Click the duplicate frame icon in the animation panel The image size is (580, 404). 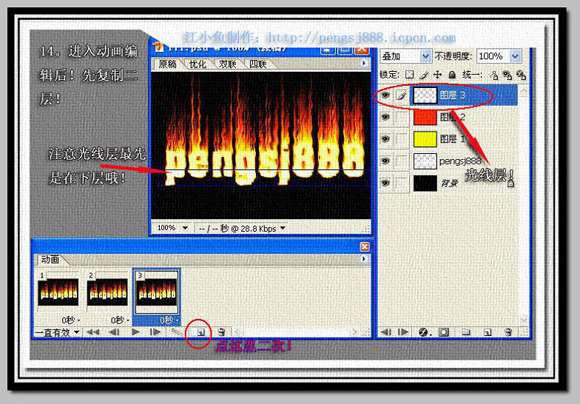(x=200, y=332)
